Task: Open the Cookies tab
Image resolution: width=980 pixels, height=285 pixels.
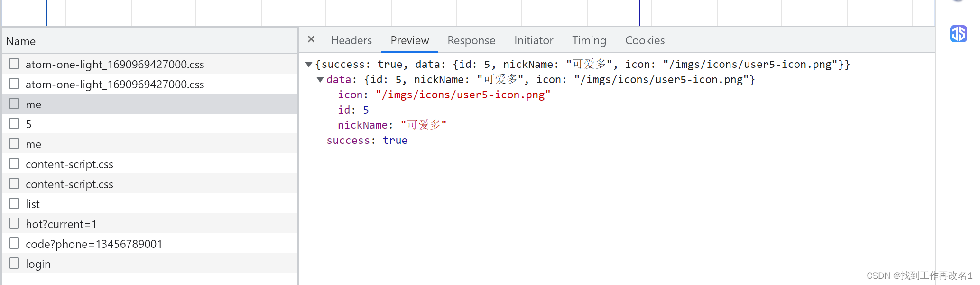Action: [x=645, y=40]
